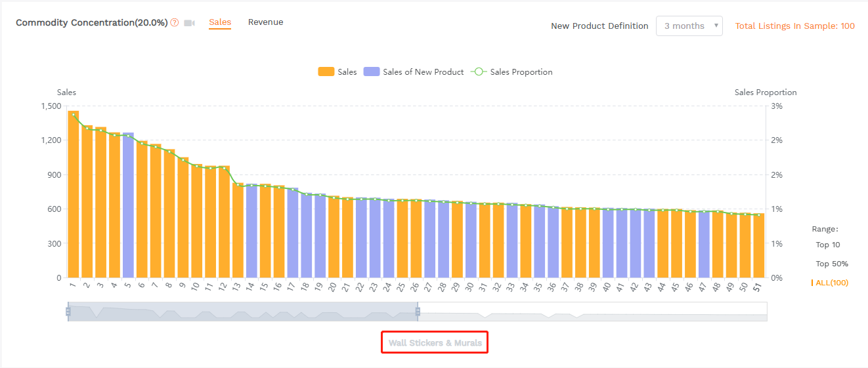Screen dimensions: 868x368
Task: Open the New Product Definition dropdown
Action: coord(689,26)
